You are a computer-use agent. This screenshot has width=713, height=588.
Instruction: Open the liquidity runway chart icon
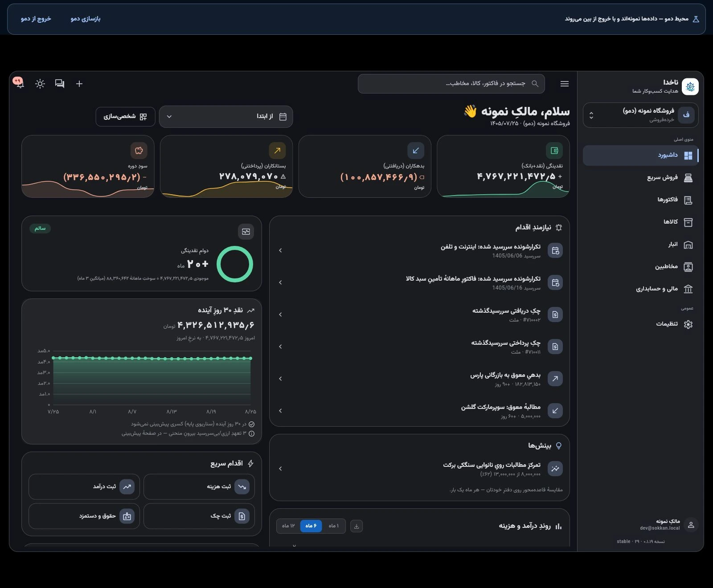[246, 232]
